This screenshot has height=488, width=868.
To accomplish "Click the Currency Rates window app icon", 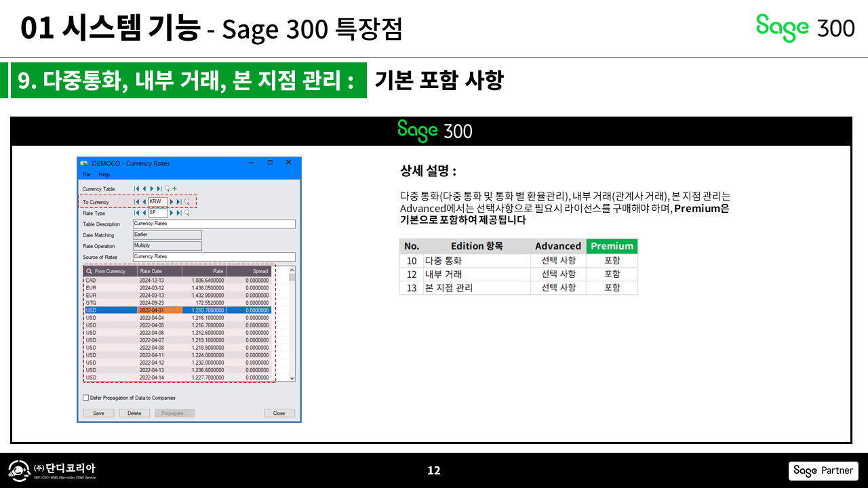I will [x=84, y=163].
